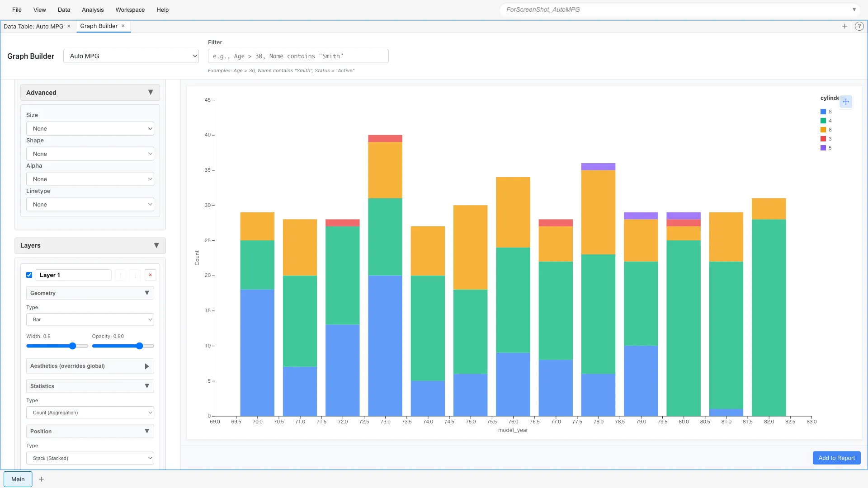Switch to the Data Table: Auto MPG tab
Screen dimensions: 868x488
click(34, 26)
